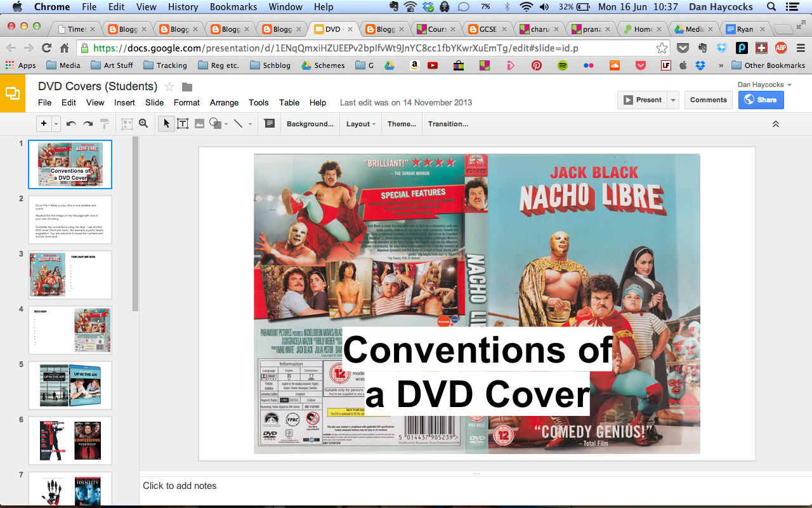
Task: Click the Transition... button
Action: (x=448, y=124)
